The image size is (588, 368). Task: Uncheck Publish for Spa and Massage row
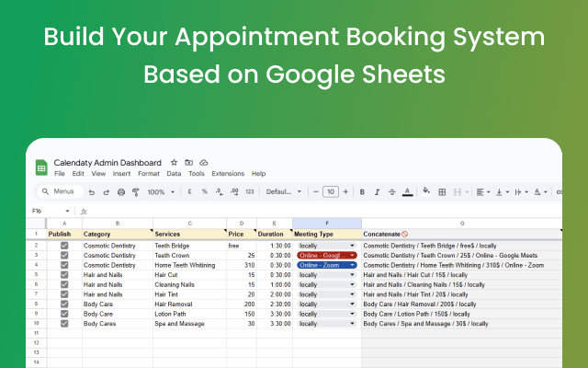tap(64, 324)
